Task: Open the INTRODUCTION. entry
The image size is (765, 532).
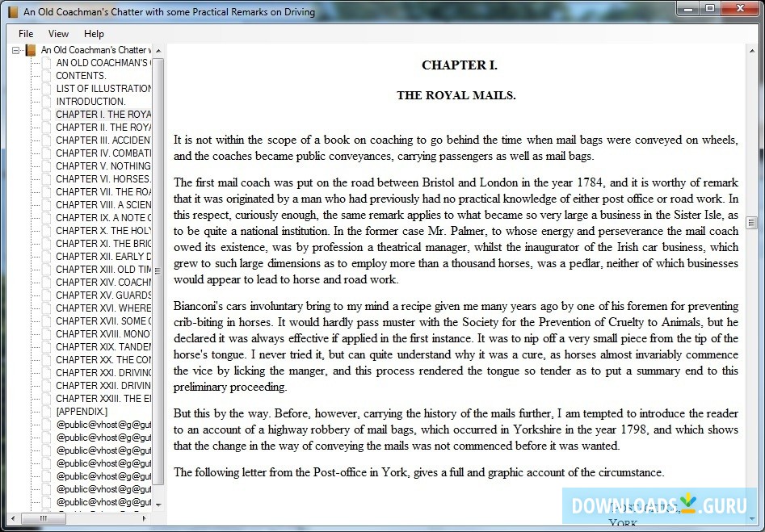Action: pos(90,102)
